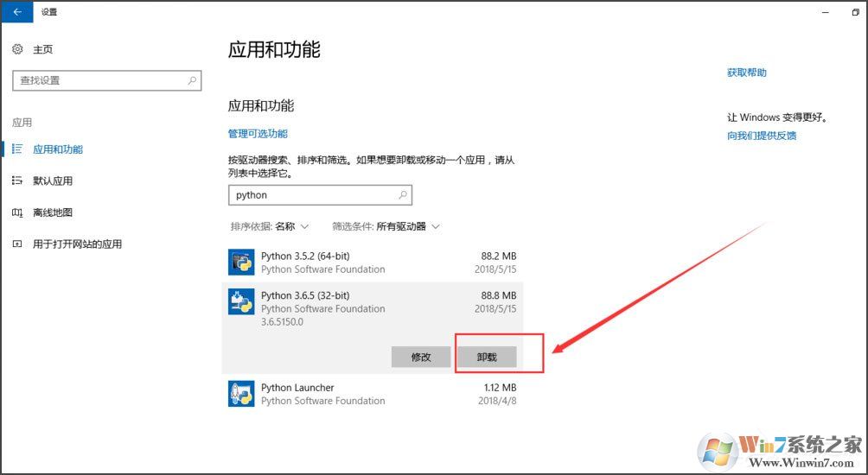Click the 1.12 MB size value
868x475 pixels.
click(501, 388)
